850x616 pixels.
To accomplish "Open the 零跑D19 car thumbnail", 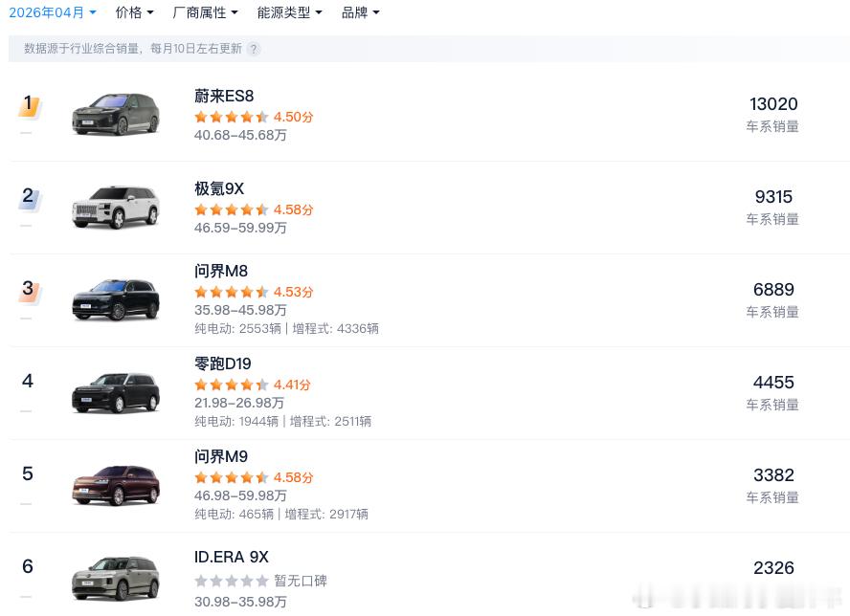I will 116,392.
